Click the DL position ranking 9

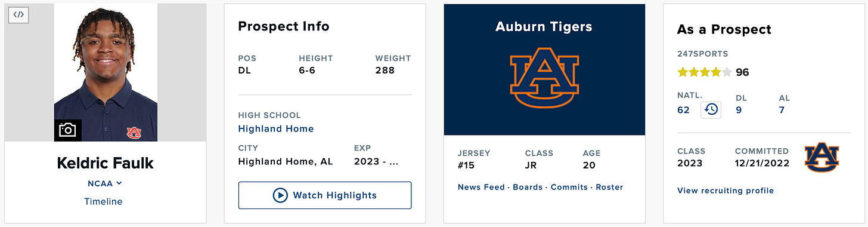tap(739, 110)
